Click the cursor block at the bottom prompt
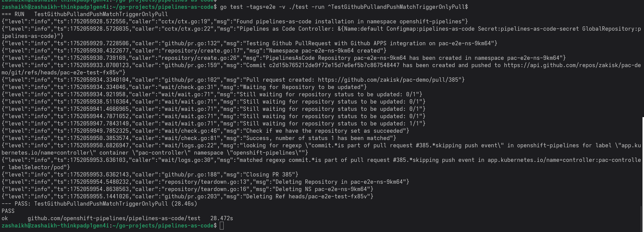This screenshot has height=232, width=644. 222,226
